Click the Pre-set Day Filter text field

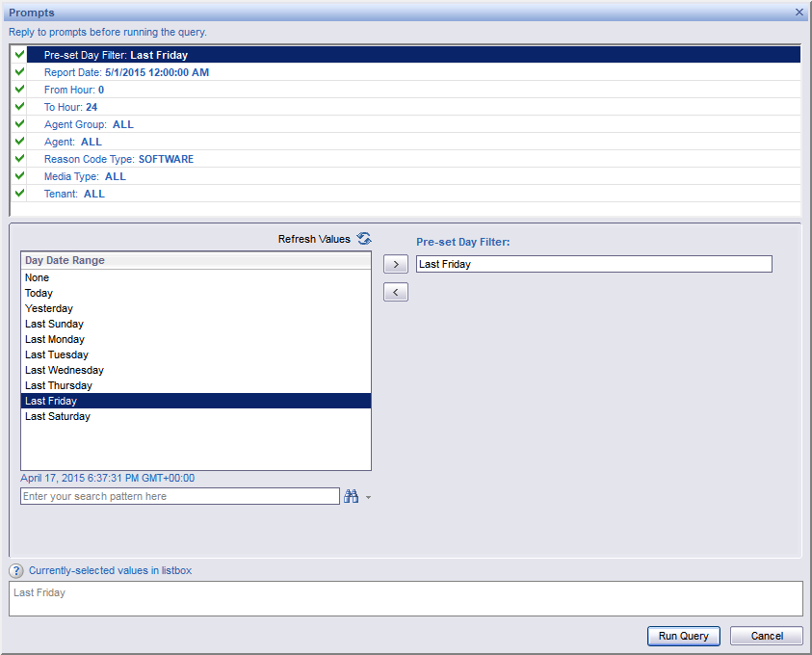[x=593, y=264]
